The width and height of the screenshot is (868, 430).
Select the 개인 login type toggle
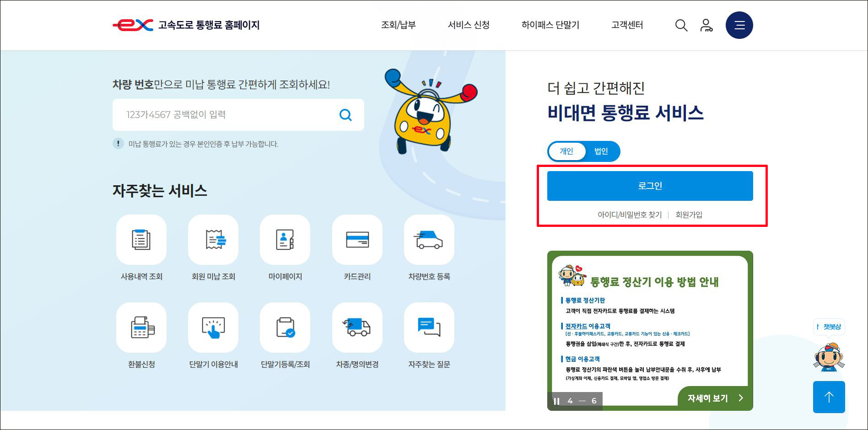[566, 151]
